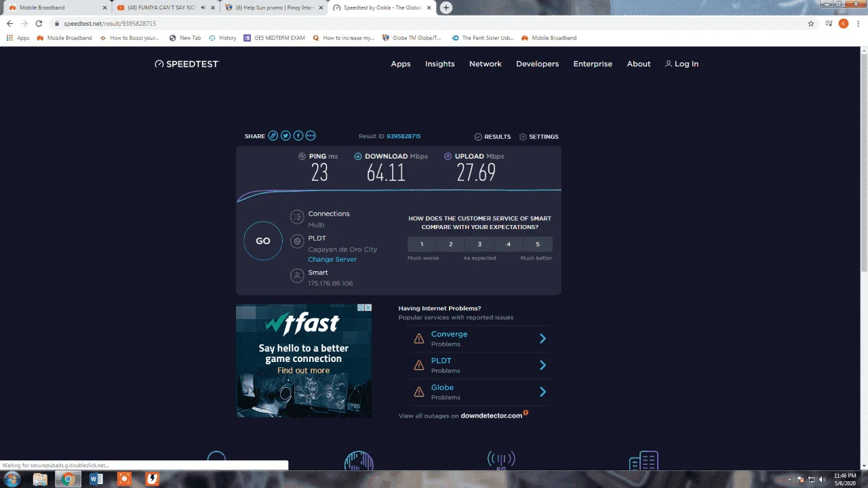Open the Chrome three-dot menu
This screenshot has width=868, height=488.
pos(859,23)
